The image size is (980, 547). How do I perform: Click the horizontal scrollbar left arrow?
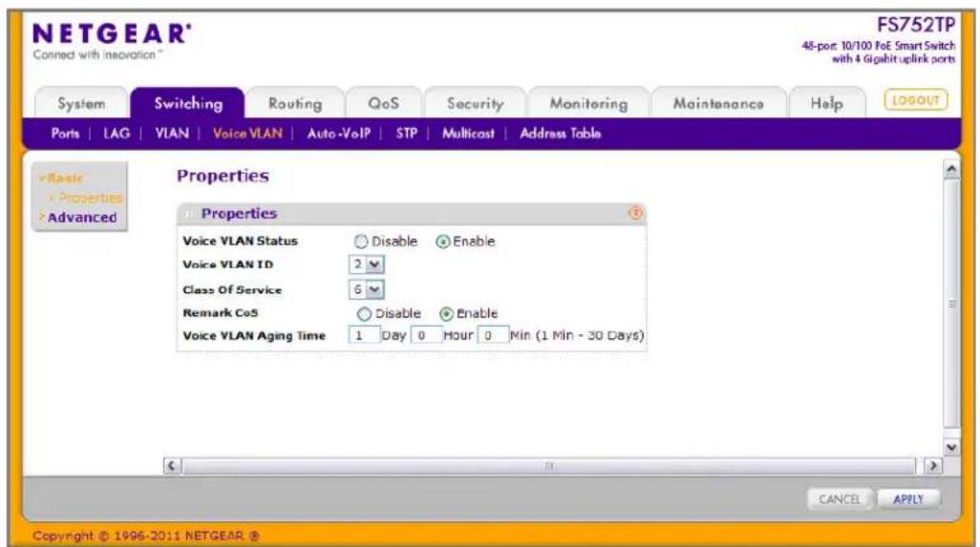coord(172,466)
